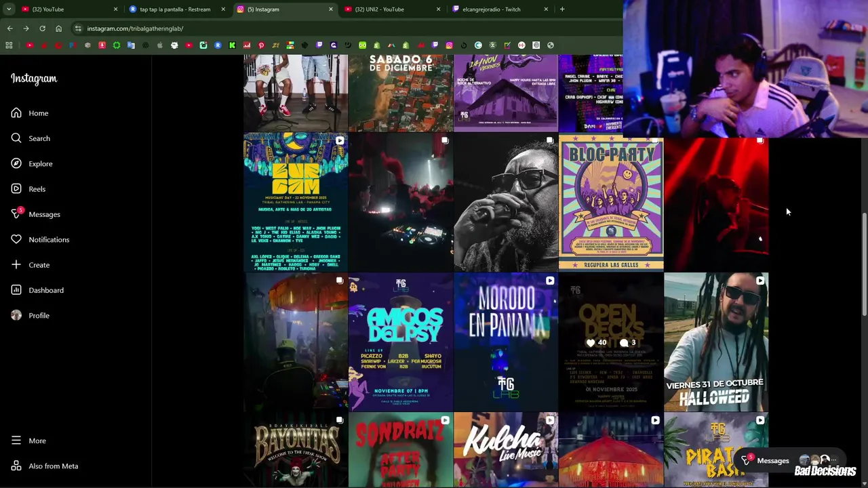
Task: Open the apps grid in bookmarks bar
Action: [9, 45]
